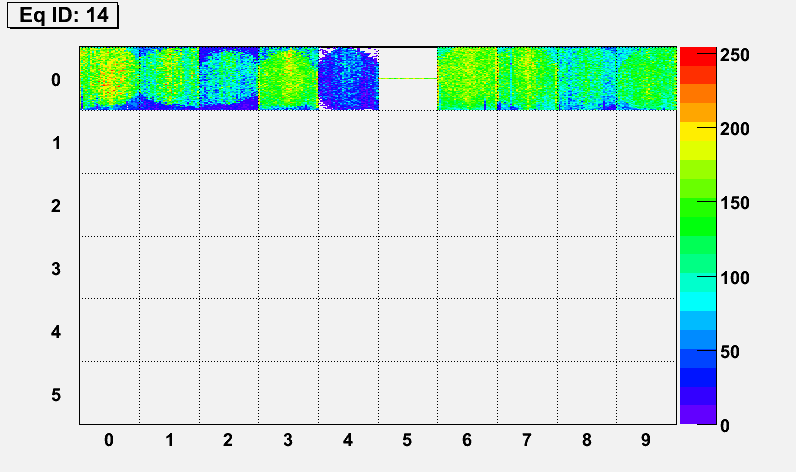Image resolution: width=796 pixels, height=472 pixels.
Task: Click heatmap module in column 2, row 0
Action: tap(229, 79)
